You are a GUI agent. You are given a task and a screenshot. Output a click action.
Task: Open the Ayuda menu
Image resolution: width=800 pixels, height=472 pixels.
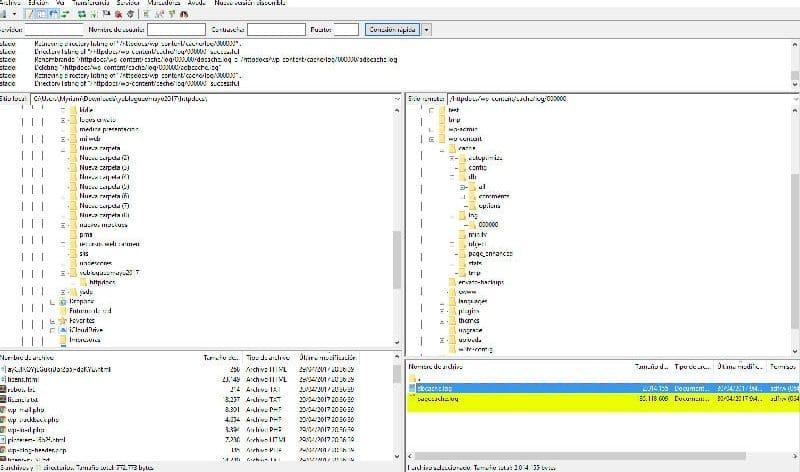196,3
